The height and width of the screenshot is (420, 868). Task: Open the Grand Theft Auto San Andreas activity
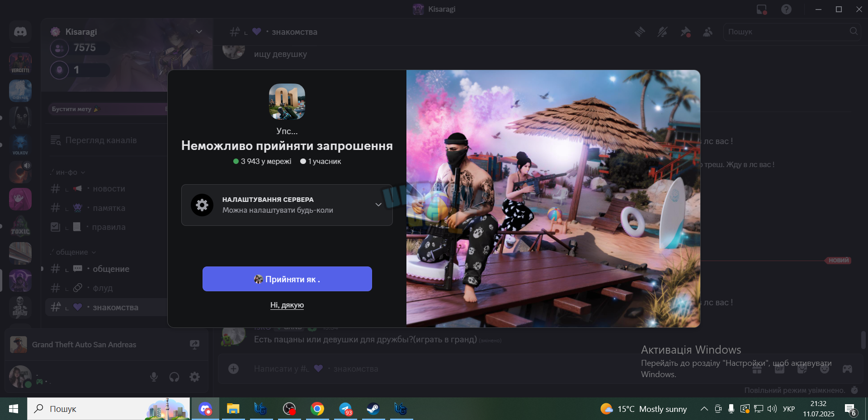(106, 345)
